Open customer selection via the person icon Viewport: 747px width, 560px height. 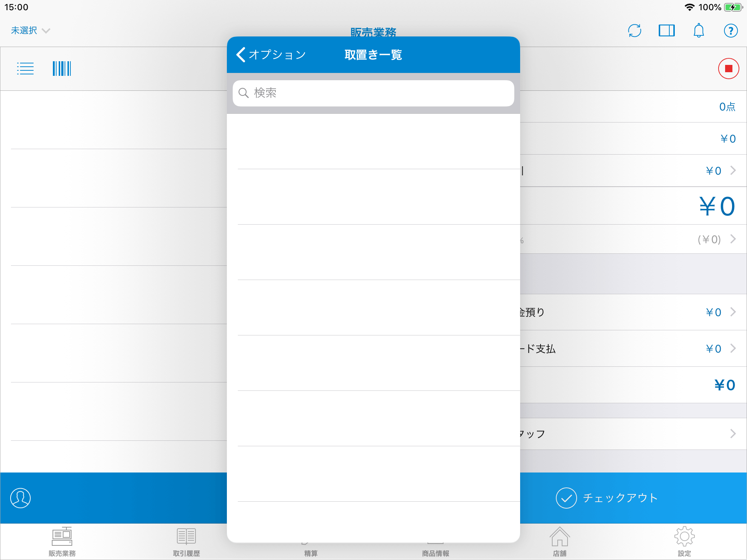click(20, 498)
